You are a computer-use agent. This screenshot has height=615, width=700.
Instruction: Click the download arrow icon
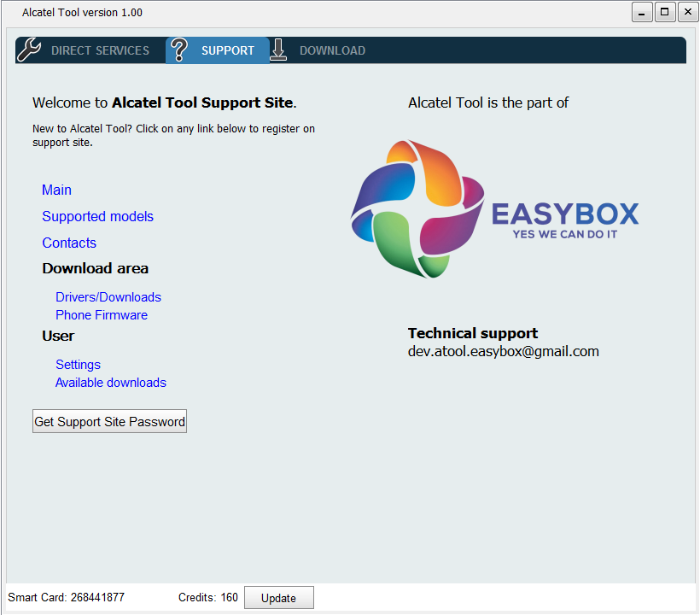click(278, 50)
